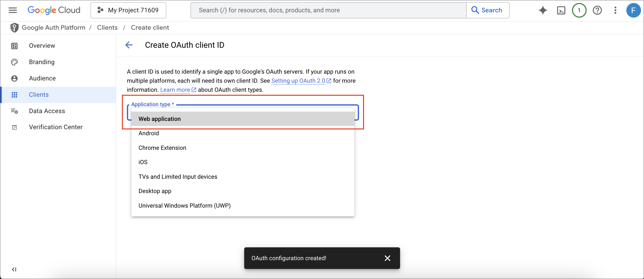This screenshot has width=644, height=279.
Task: Open the Branding sidebar item
Action: [x=58, y=62]
